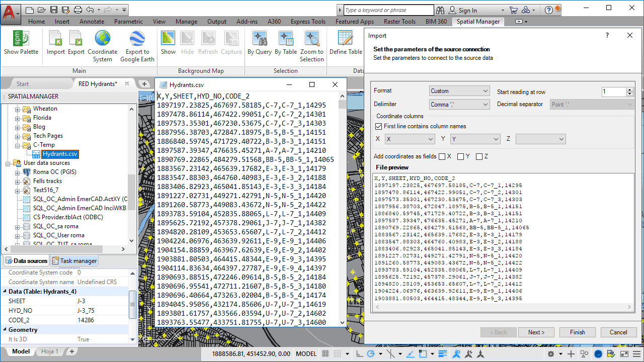Open the Format dropdown showing Custom
Viewport: 644px width, 362px height.
(x=459, y=91)
